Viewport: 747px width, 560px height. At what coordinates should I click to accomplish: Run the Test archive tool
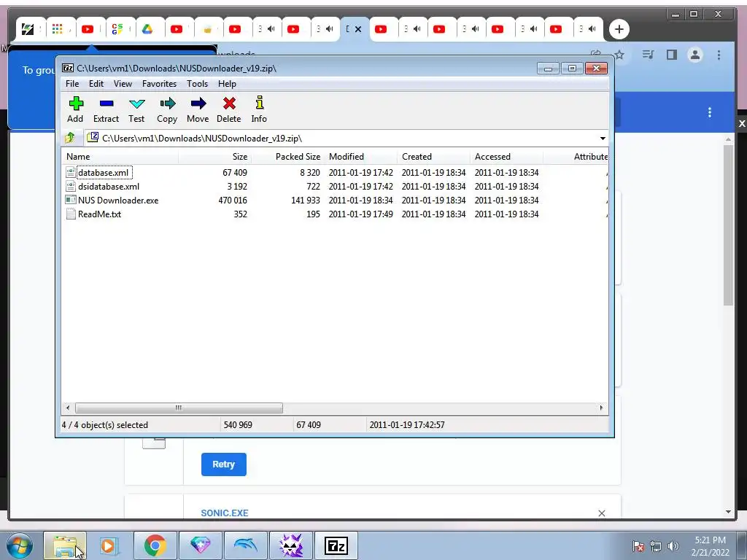[x=136, y=109]
